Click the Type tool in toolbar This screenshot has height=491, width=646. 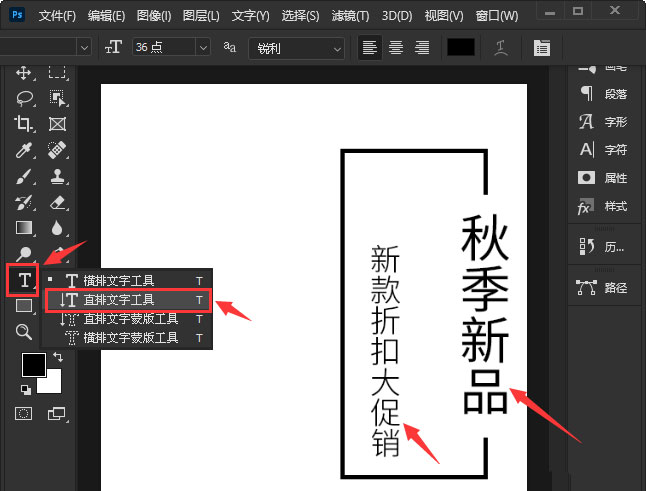tap(23, 280)
